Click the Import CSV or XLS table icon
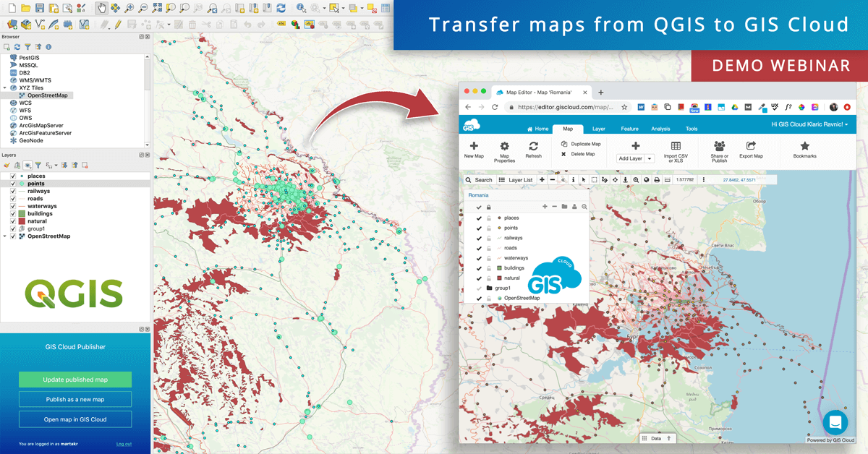This screenshot has height=454, width=868. pyautogui.click(x=676, y=147)
